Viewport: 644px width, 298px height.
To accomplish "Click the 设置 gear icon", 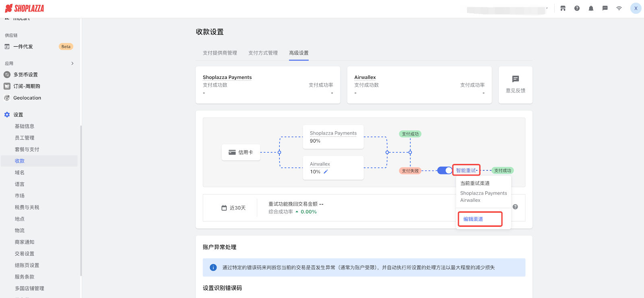I will coord(7,115).
